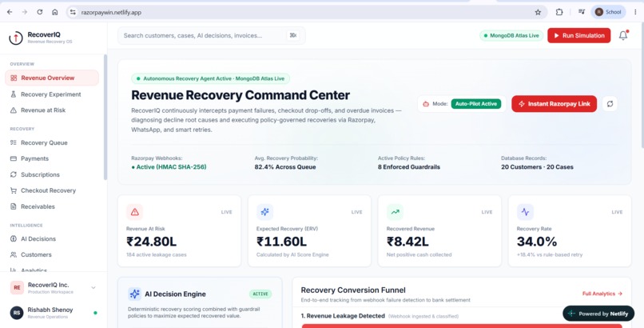The height and width of the screenshot is (328, 644).
Task: Click the Payments card icon
Action: point(14,158)
